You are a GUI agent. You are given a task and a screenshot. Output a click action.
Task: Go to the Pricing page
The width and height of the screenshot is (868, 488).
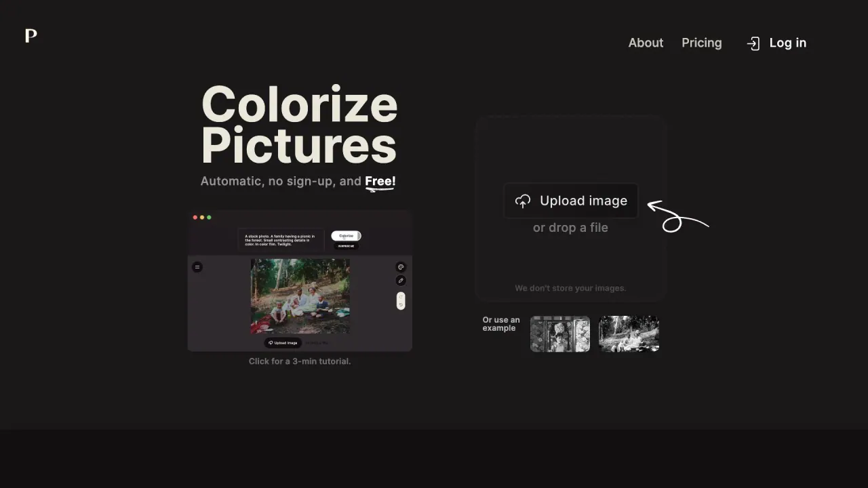coord(702,43)
